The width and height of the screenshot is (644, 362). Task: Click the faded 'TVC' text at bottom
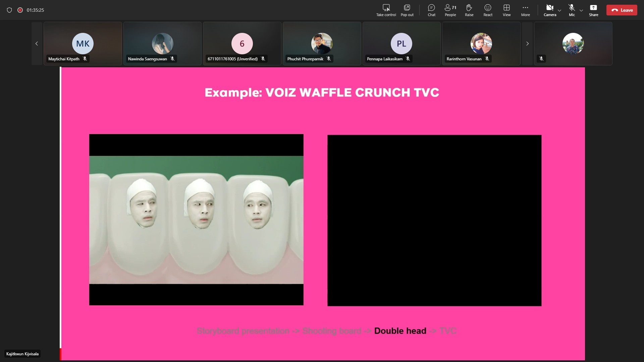point(448,331)
